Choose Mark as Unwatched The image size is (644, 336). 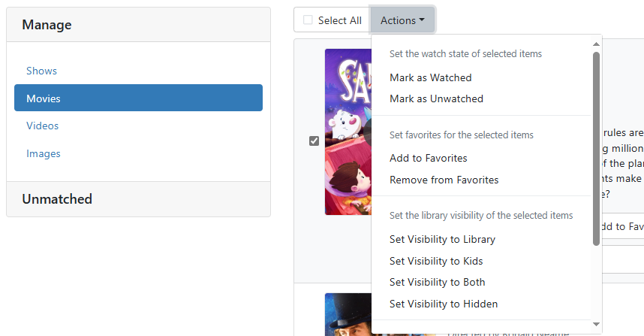pos(436,98)
